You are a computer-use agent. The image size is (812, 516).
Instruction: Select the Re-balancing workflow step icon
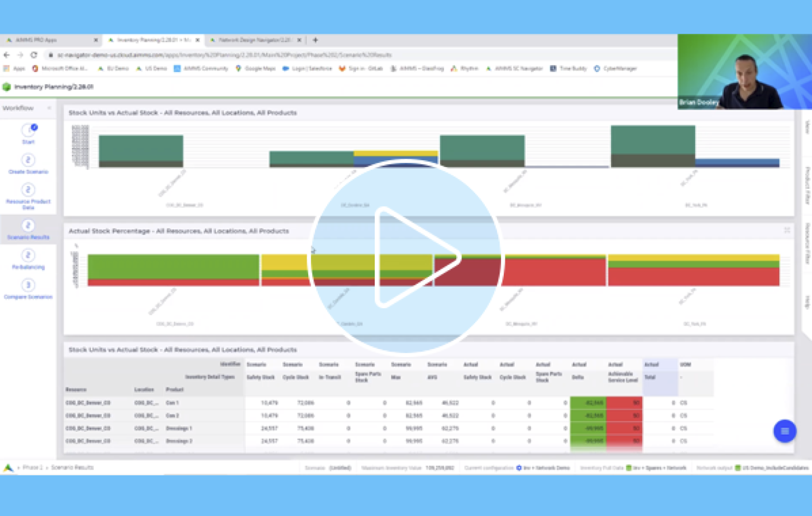point(28,255)
